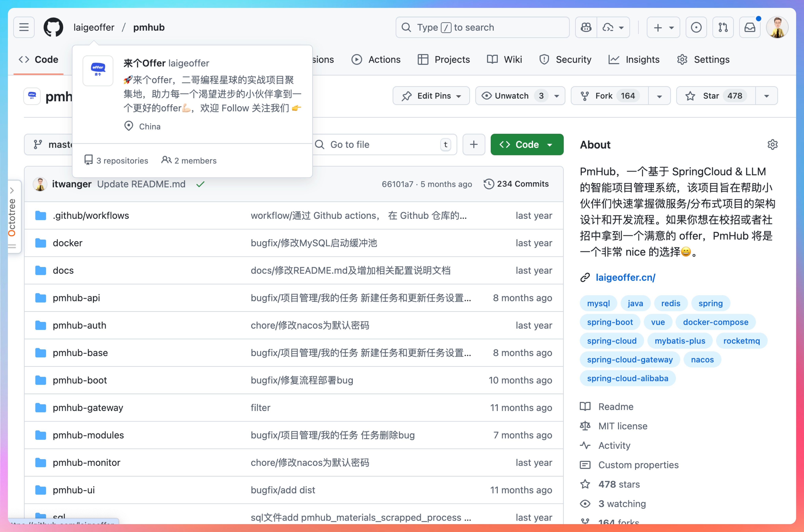Click the add file plus icon
The width and height of the screenshot is (804, 532).
click(x=474, y=145)
